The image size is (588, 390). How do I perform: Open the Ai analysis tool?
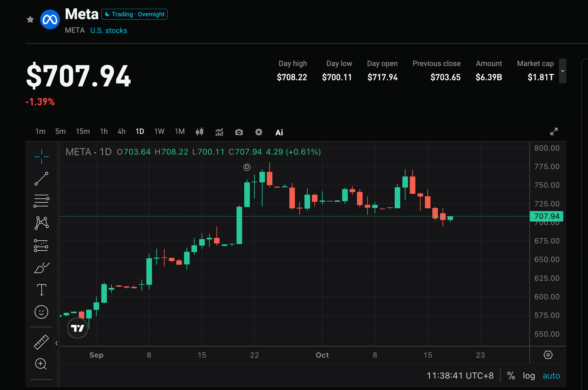279,132
